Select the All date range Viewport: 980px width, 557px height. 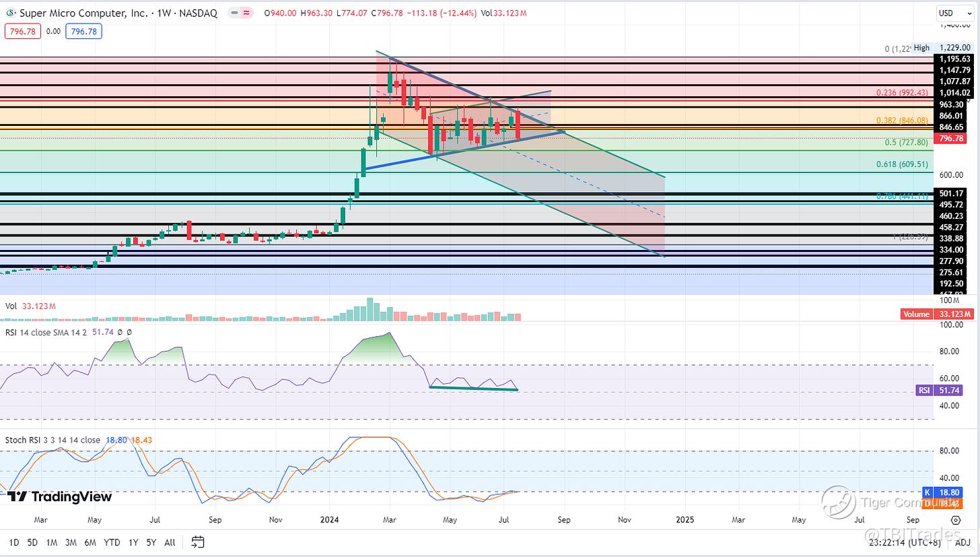pyautogui.click(x=170, y=542)
